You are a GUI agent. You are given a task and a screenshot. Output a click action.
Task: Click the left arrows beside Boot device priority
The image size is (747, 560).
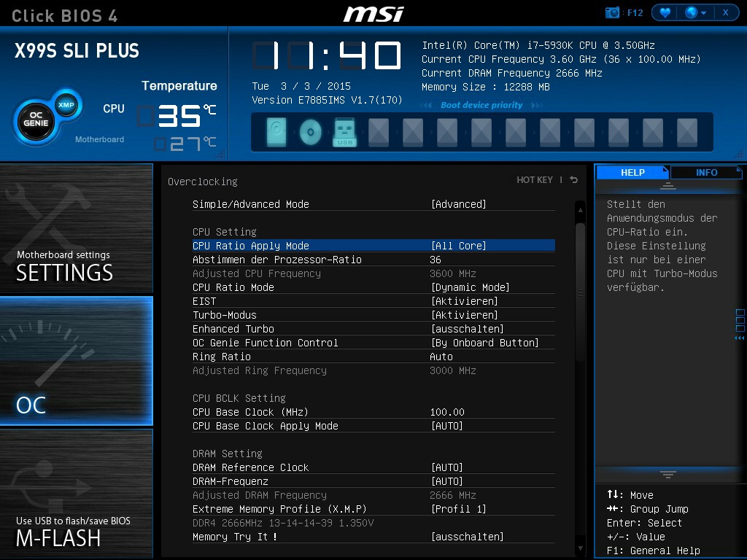426,105
